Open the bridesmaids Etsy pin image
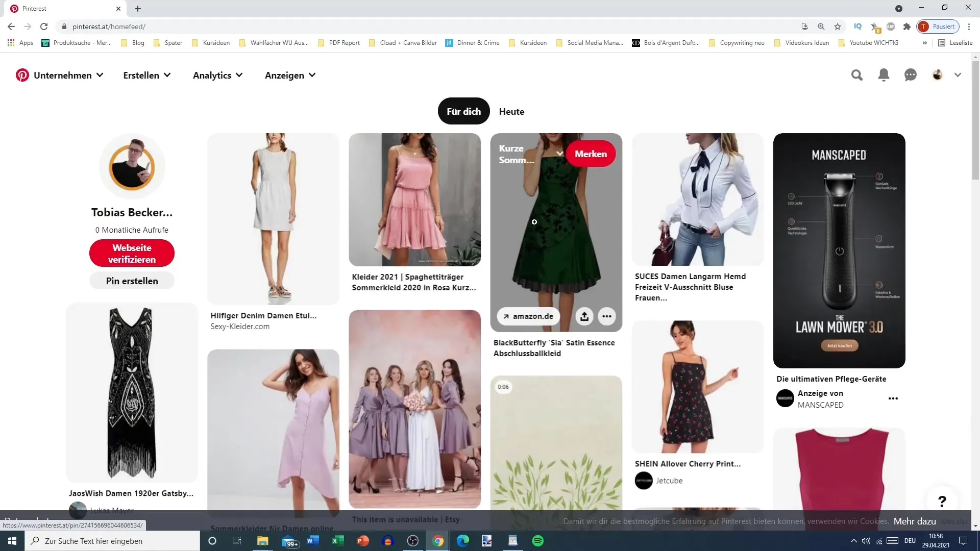The height and width of the screenshot is (551, 980). tap(414, 409)
